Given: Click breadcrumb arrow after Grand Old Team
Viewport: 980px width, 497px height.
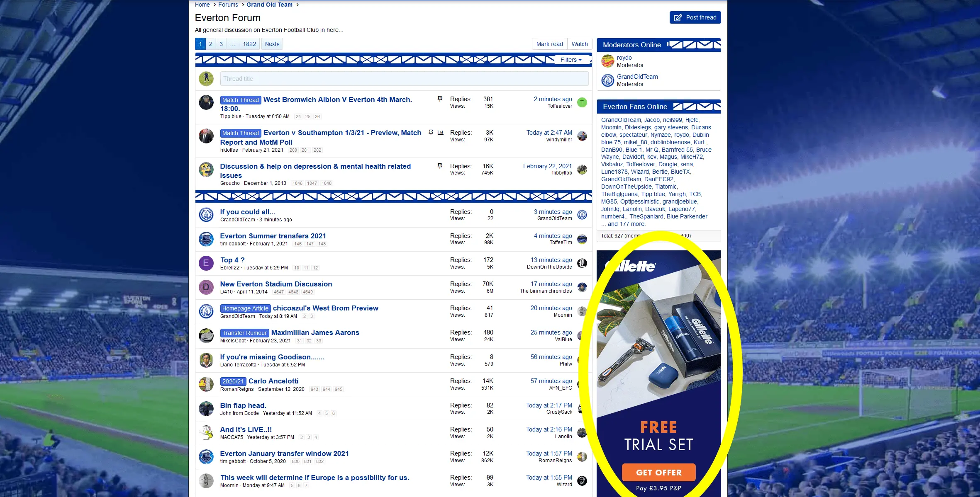Looking at the screenshot, I should [297, 5].
